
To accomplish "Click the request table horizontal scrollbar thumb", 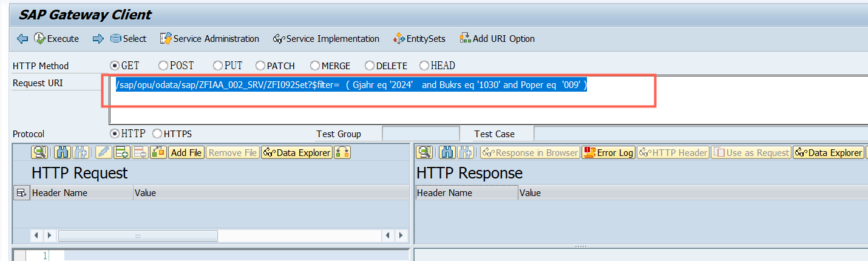I will pyautogui.click(x=138, y=234).
